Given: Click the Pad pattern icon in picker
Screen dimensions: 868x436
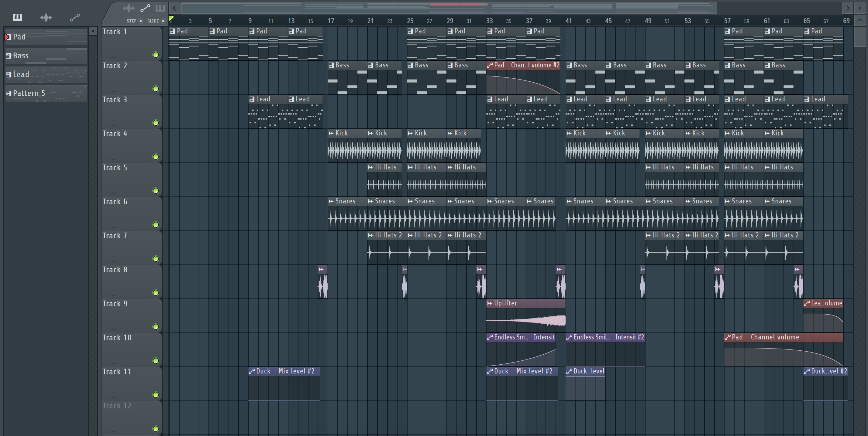Looking at the screenshot, I should (x=9, y=37).
